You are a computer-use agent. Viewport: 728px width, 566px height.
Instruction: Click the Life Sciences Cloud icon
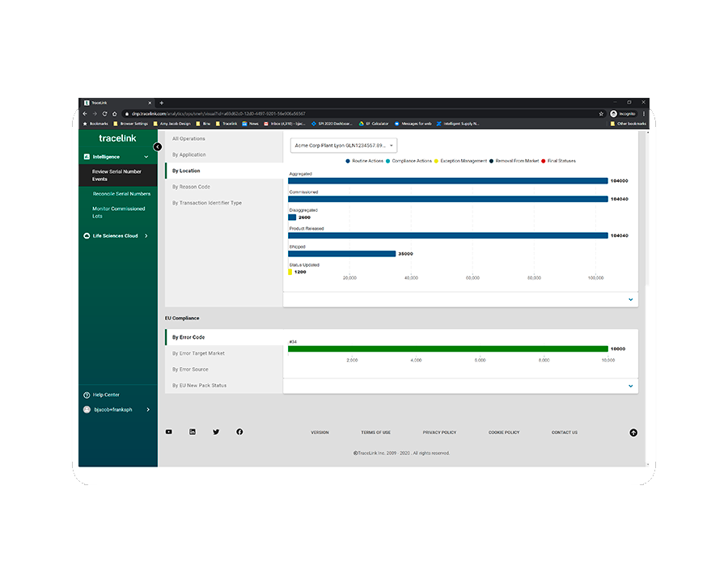[x=87, y=235]
